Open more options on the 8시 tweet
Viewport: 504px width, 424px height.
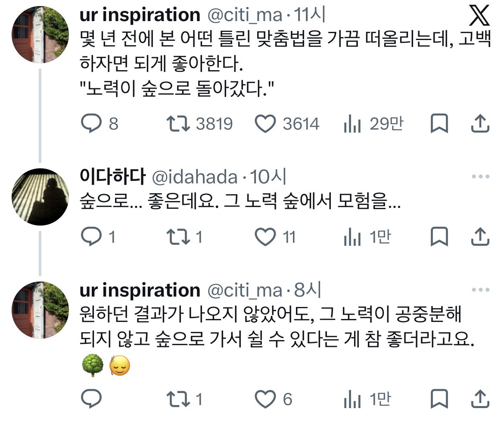click(x=481, y=290)
